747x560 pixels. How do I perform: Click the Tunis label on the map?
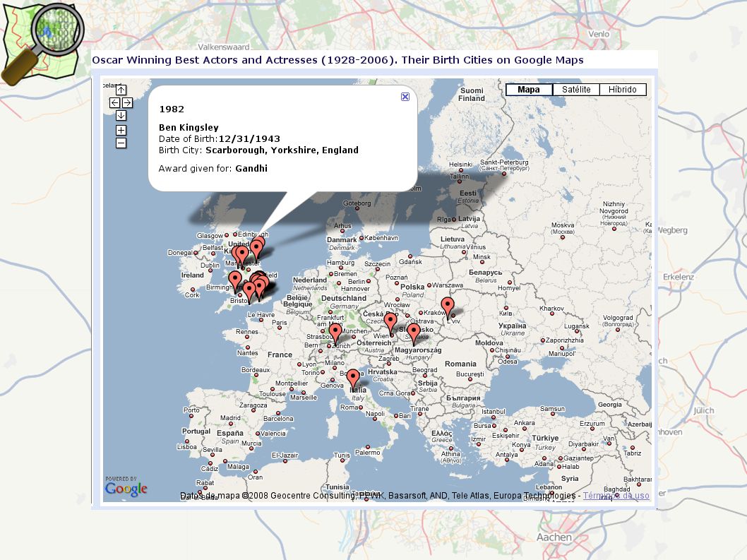tap(342, 455)
